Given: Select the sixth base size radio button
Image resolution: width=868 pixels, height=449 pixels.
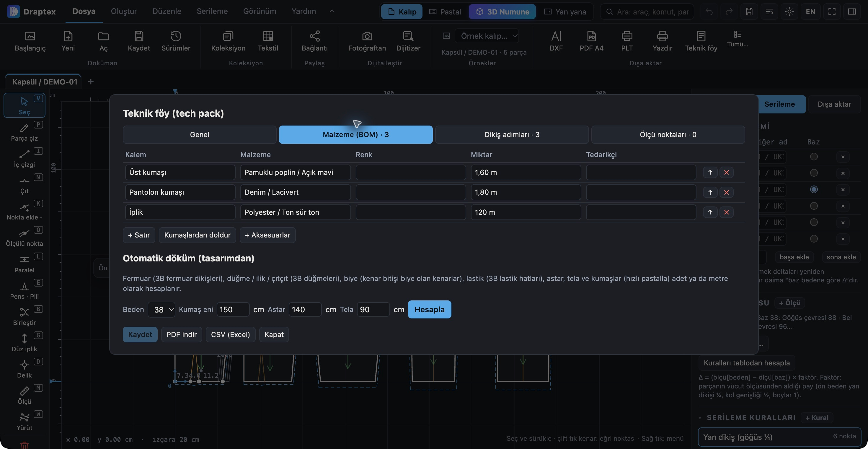Looking at the screenshot, I should pos(814,239).
